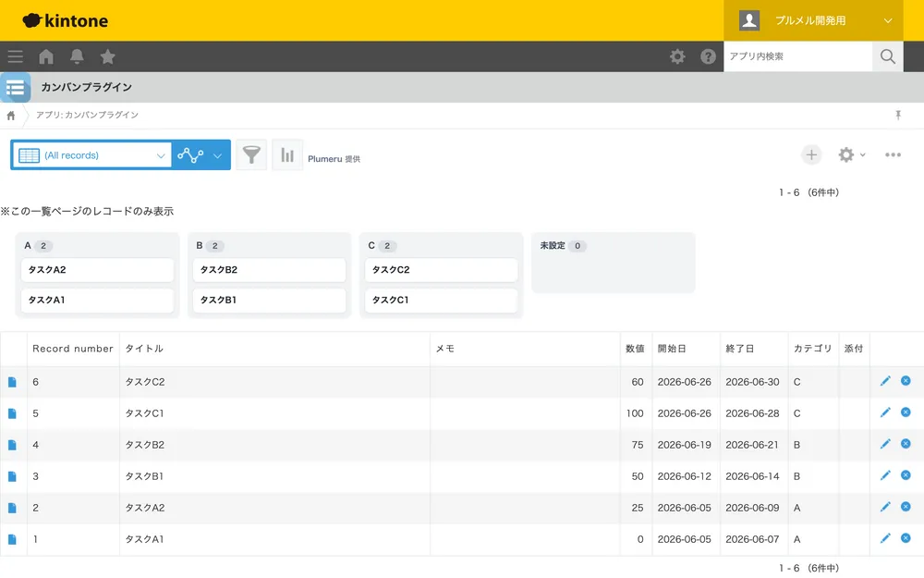The image size is (924, 578).
Task: Open the favorites star icon
Action: pyautogui.click(x=107, y=56)
